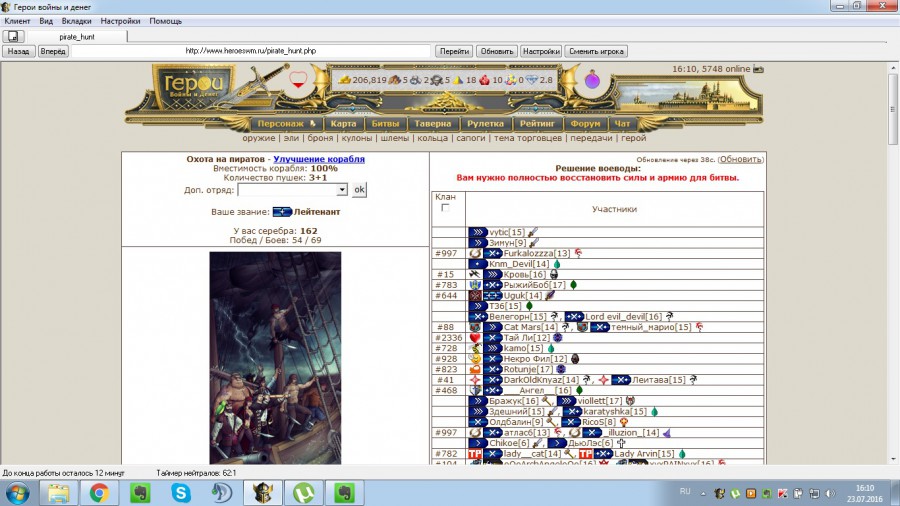Click the gold coins resource icon

pyautogui.click(x=344, y=80)
